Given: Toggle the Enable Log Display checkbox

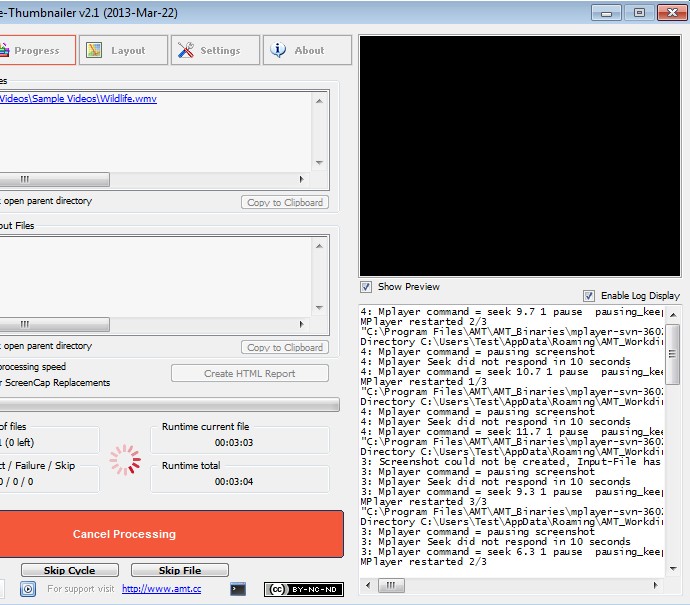Looking at the screenshot, I should [589, 296].
